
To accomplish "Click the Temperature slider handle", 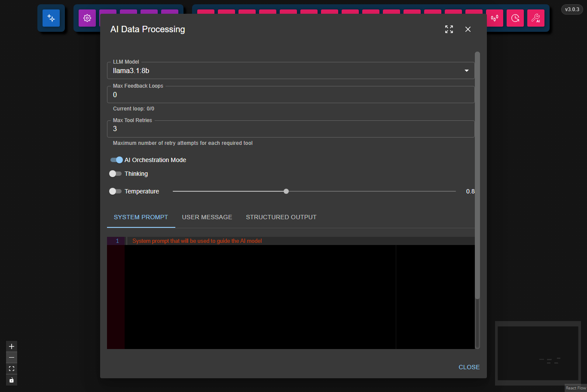I will 286,191.
